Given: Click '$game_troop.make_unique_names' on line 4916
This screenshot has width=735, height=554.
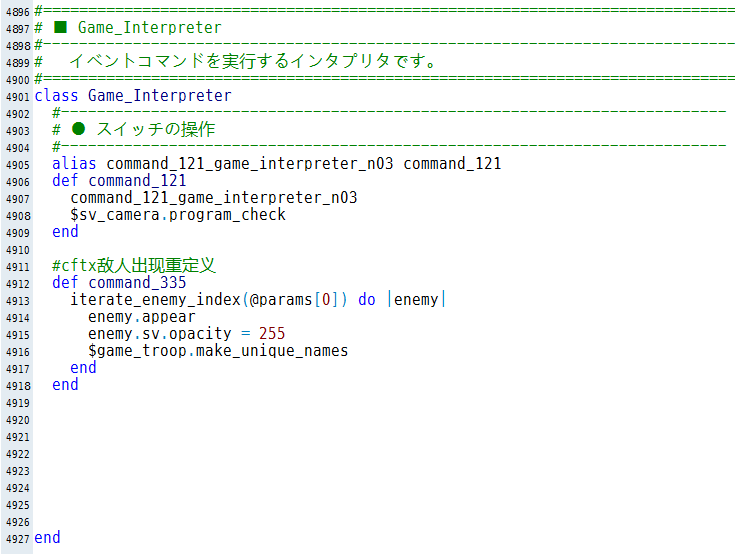Looking at the screenshot, I should [x=218, y=351].
